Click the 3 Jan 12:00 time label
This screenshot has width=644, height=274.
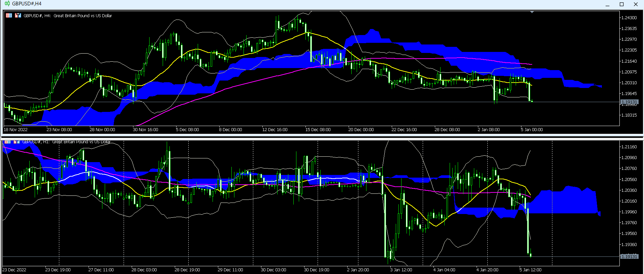click(x=401, y=270)
